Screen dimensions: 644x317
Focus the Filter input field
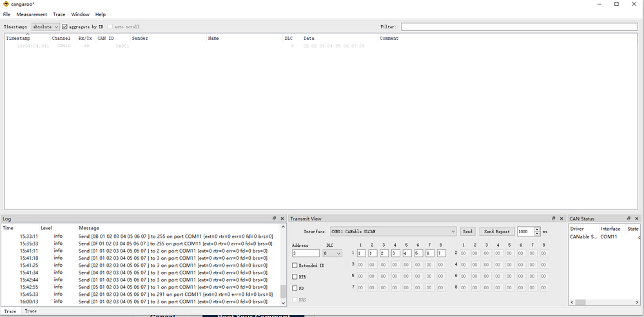point(519,26)
